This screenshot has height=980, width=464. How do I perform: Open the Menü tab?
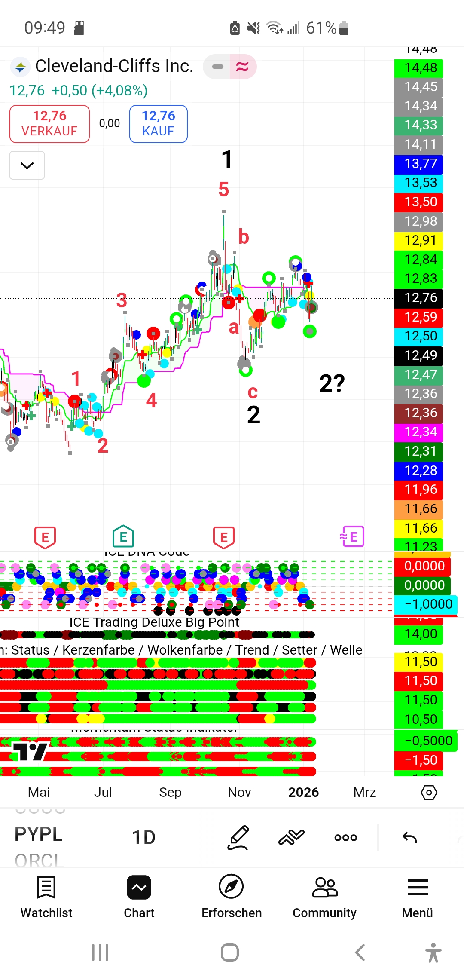coord(417,897)
